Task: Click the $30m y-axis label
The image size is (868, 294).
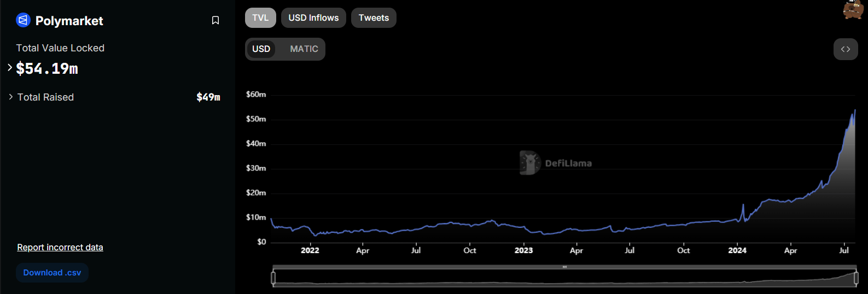Action: pos(256,168)
